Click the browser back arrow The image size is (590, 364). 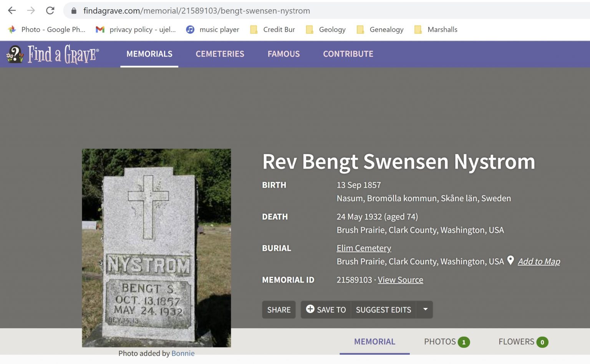pyautogui.click(x=12, y=10)
